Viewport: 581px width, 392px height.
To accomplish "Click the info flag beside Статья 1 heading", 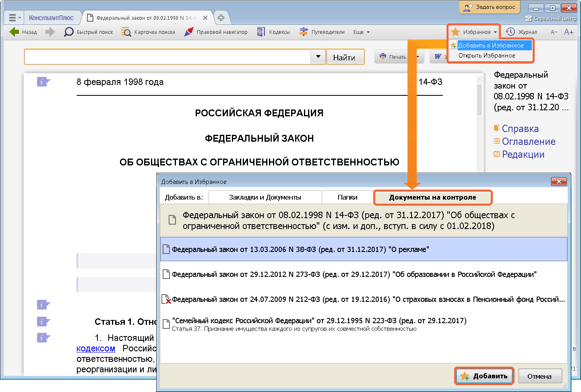I will (43, 322).
